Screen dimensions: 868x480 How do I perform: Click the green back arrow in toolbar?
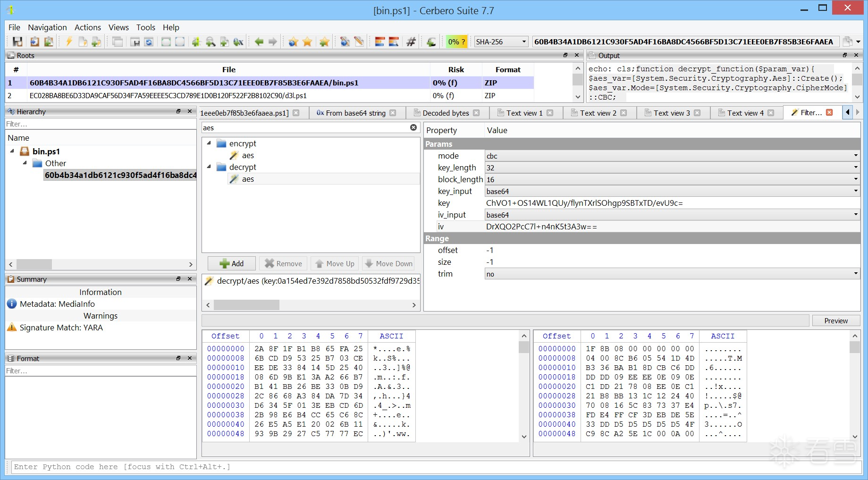click(x=259, y=42)
